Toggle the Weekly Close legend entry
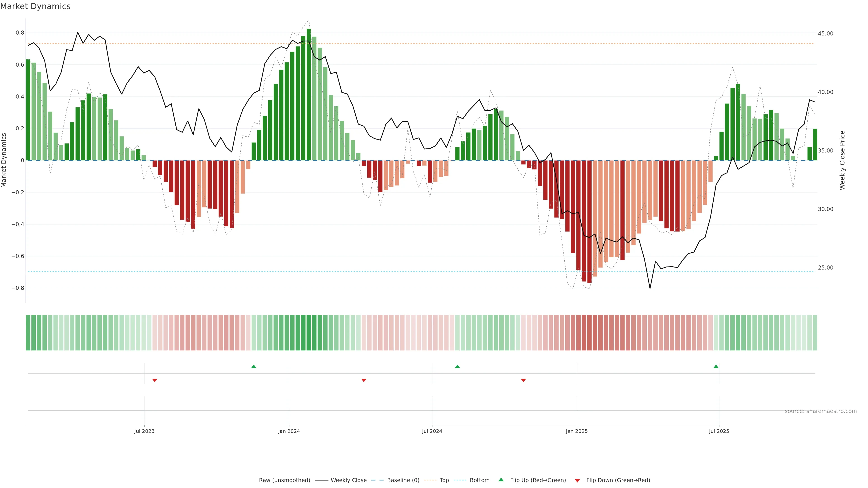 click(x=348, y=480)
